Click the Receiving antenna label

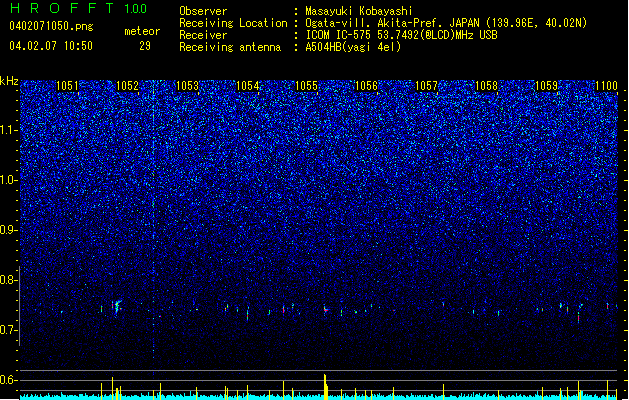pyautogui.click(x=230, y=47)
